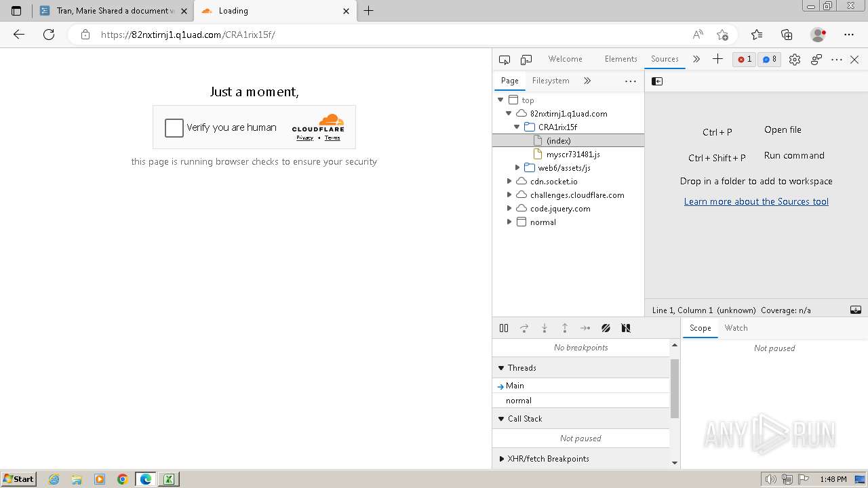Open the 8 issues counter badge
Viewport: 868px width, 488px height.
pyautogui.click(x=770, y=60)
